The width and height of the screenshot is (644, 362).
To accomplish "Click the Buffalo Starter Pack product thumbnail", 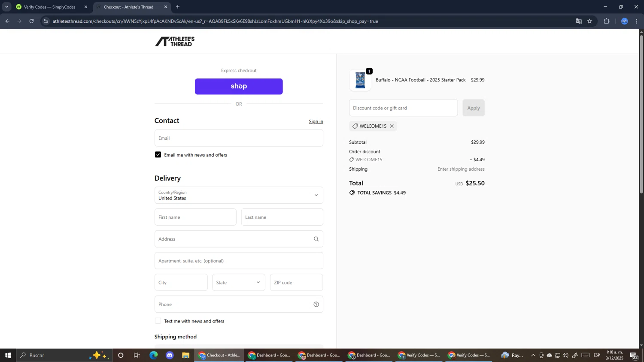I will point(360,80).
